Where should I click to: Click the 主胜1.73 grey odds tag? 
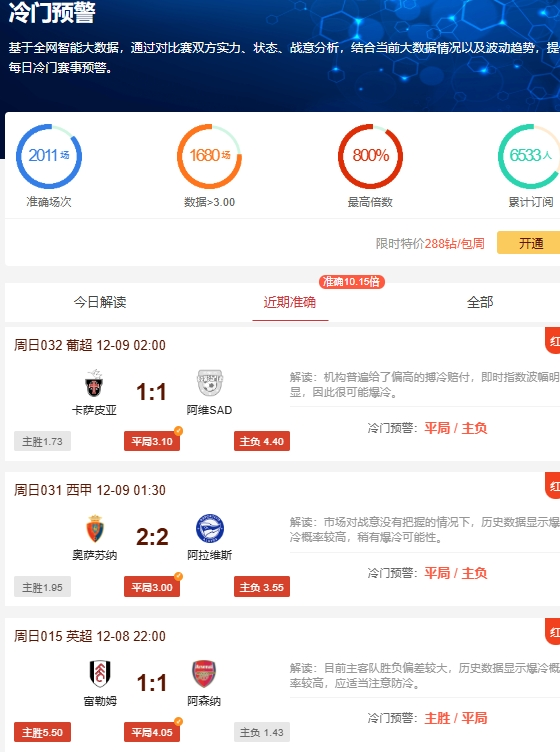pyautogui.click(x=42, y=441)
